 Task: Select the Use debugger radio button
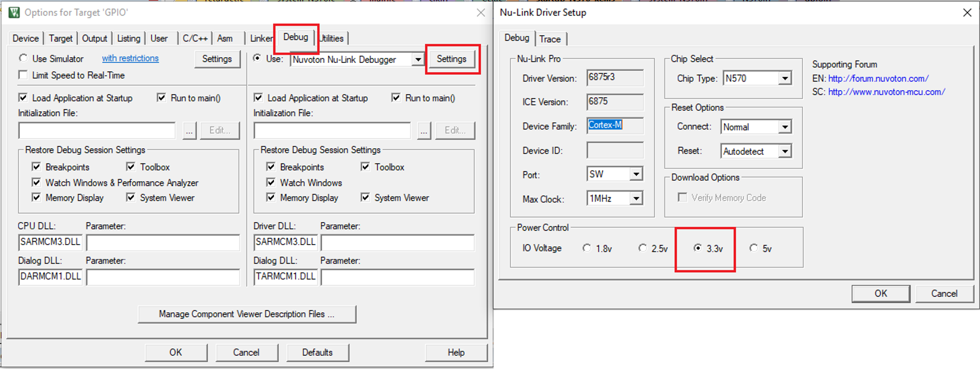click(257, 58)
